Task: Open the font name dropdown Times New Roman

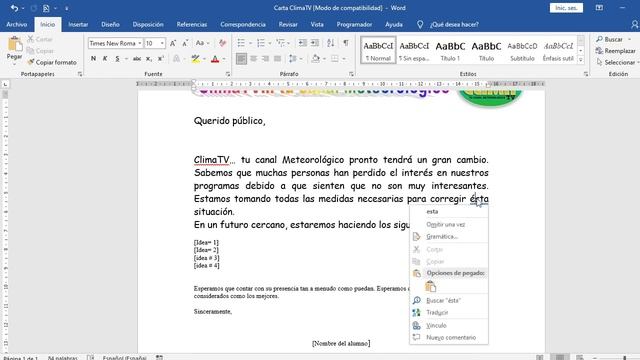Action: click(140, 43)
